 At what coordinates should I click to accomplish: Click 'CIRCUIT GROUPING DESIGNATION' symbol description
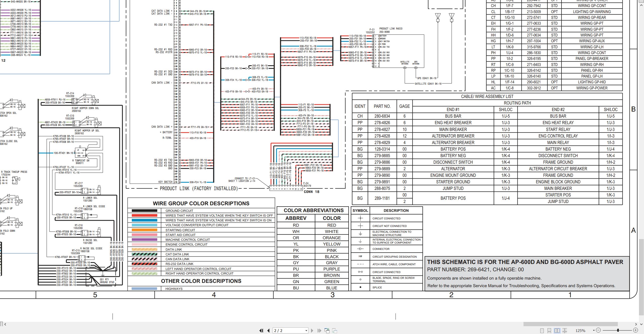394,257
